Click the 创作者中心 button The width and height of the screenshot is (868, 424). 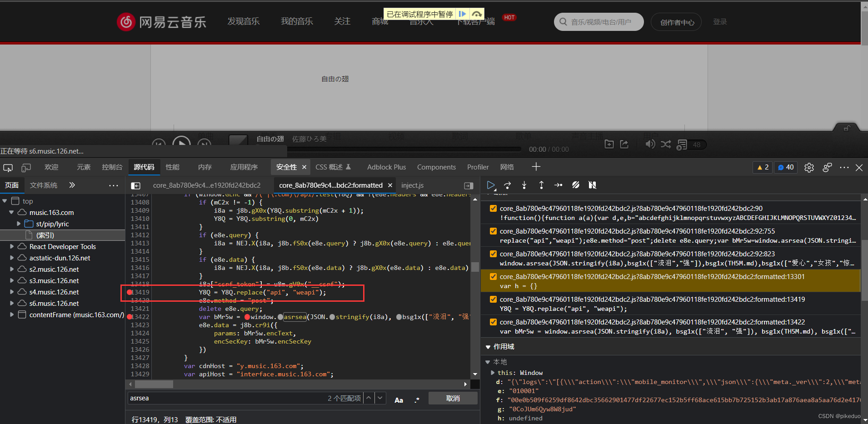click(x=676, y=22)
